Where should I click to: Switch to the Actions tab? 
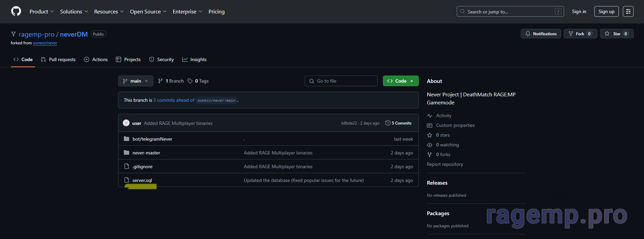96,59
